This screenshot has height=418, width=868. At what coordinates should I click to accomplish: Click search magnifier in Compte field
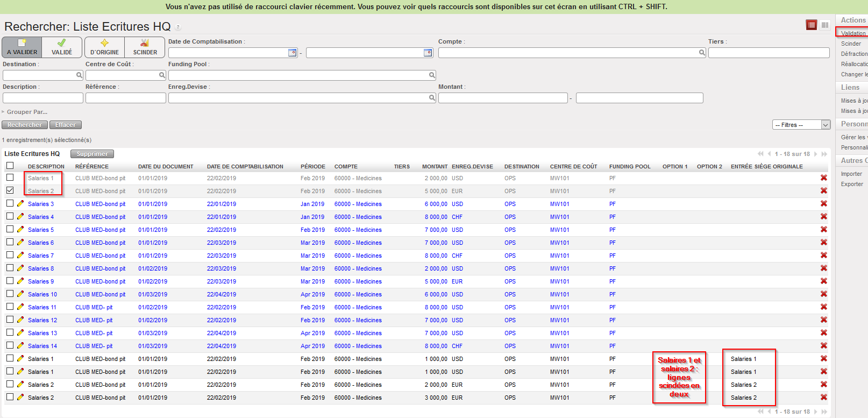702,53
